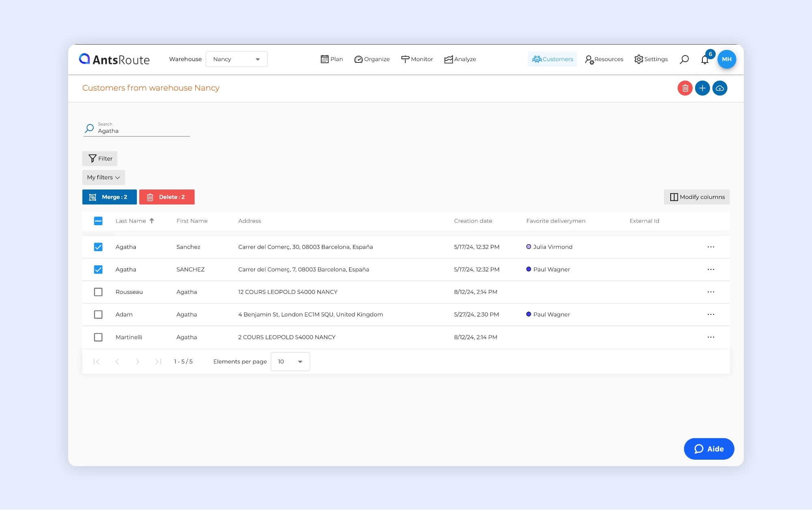Image resolution: width=812 pixels, height=510 pixels.
Task: Select the Rousseau Agatha row checkbox
Action: 98,292
